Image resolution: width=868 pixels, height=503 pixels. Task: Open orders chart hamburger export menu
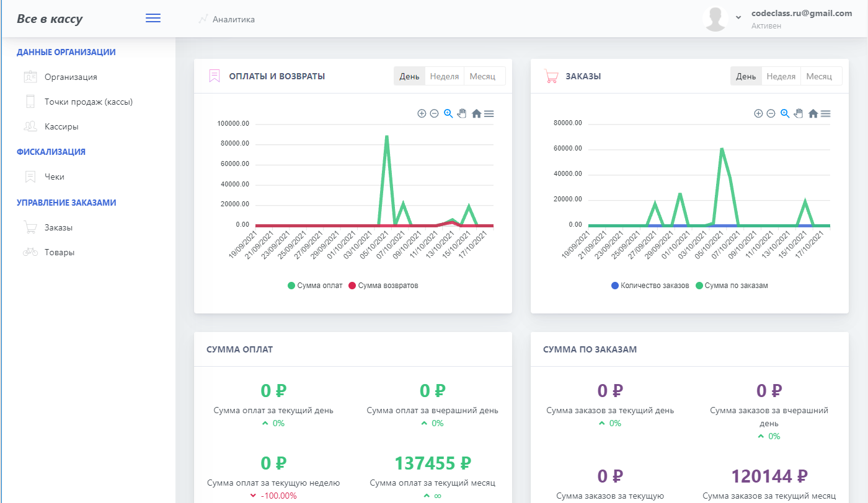[825, 113]
